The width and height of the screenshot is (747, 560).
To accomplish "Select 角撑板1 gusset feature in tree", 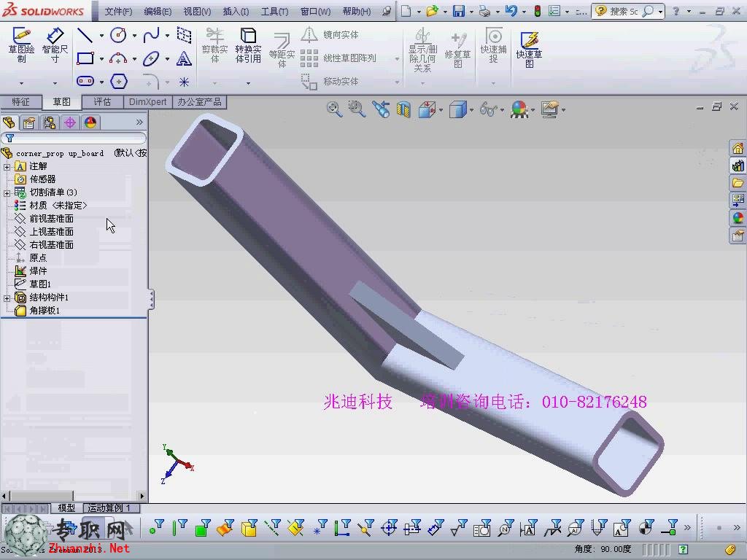I will (44, 311).
